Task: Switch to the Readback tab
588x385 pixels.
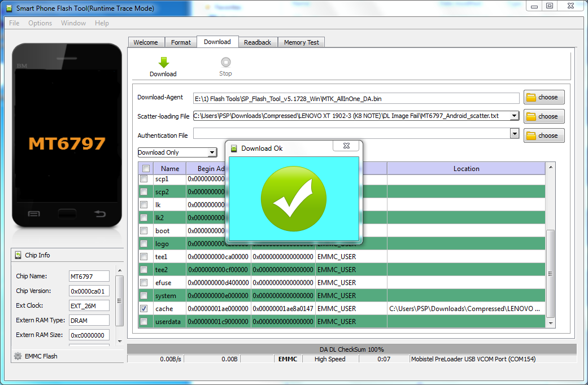Action: tap(258, 42)
